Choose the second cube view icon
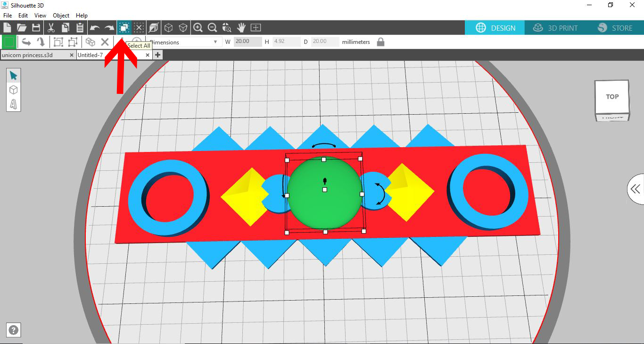 point(183,27)
